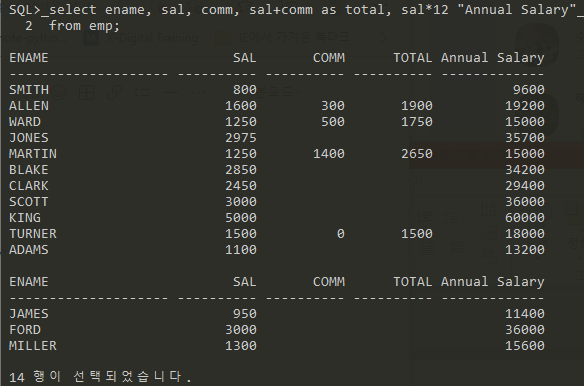
Task: Click the employee name CLARK
Action: [x=29, y=186]
